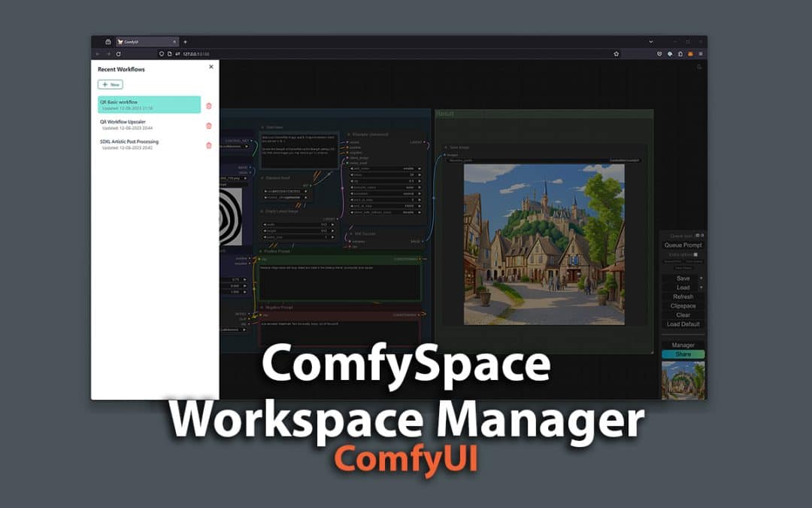Click the Load Default button

tap(683, 324)
